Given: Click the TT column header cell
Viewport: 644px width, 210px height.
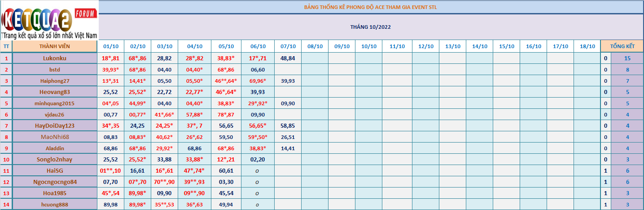Looking at the screenshot, I should tap(6, 46).
